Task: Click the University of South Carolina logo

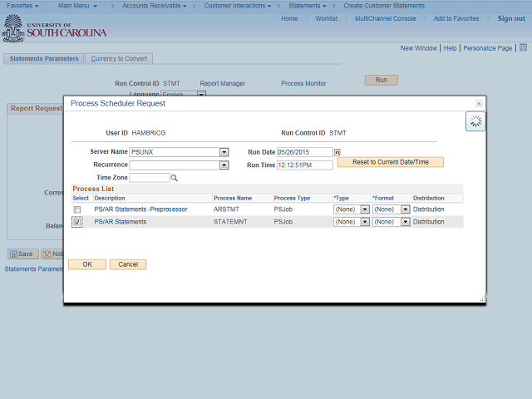Action: pyautogui.click(x=55, y=28)
